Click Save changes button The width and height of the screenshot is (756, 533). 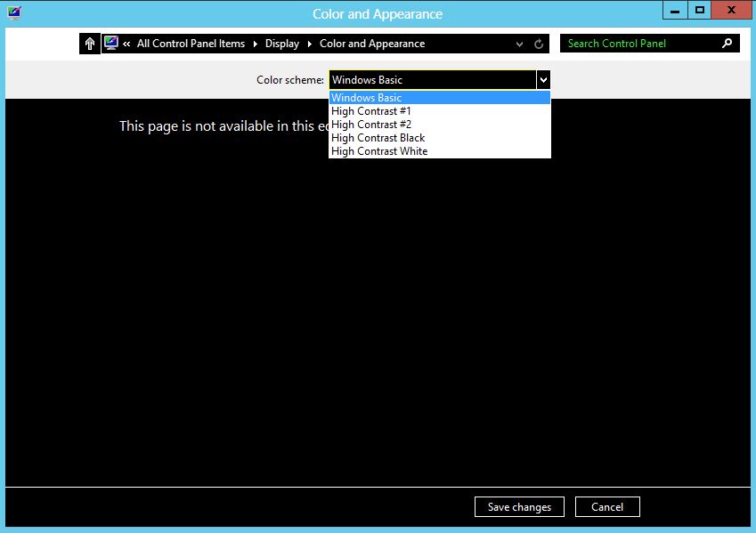pyautogui.click(x=519, y=507)
